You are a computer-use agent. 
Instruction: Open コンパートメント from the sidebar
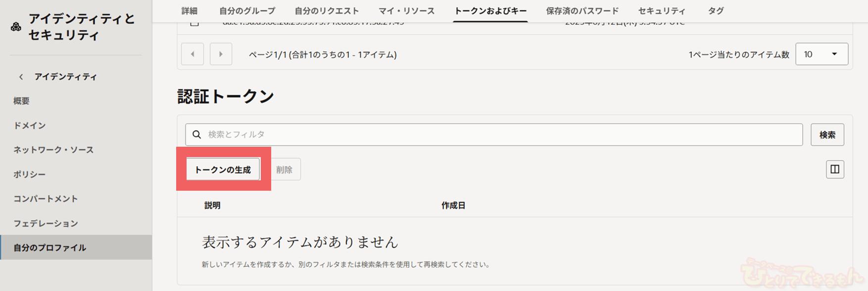46,199
